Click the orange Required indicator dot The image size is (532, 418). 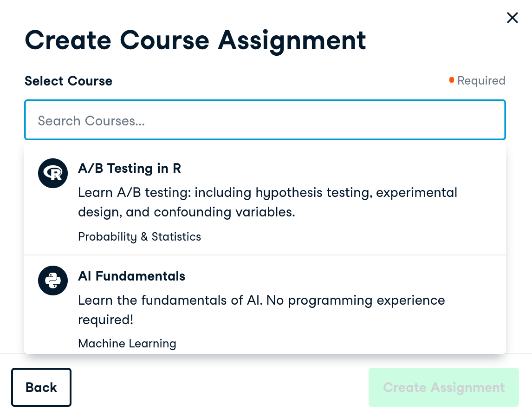[x=451, y=80]
